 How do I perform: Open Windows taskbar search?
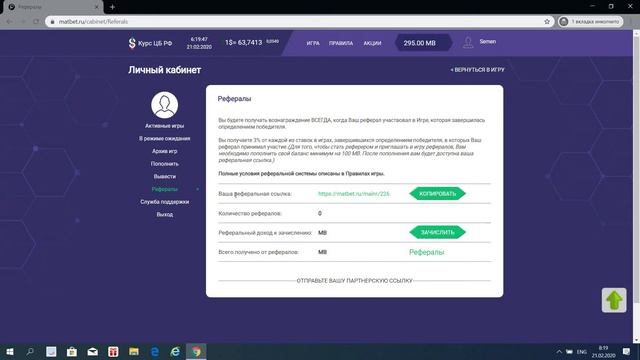[30, 351]
